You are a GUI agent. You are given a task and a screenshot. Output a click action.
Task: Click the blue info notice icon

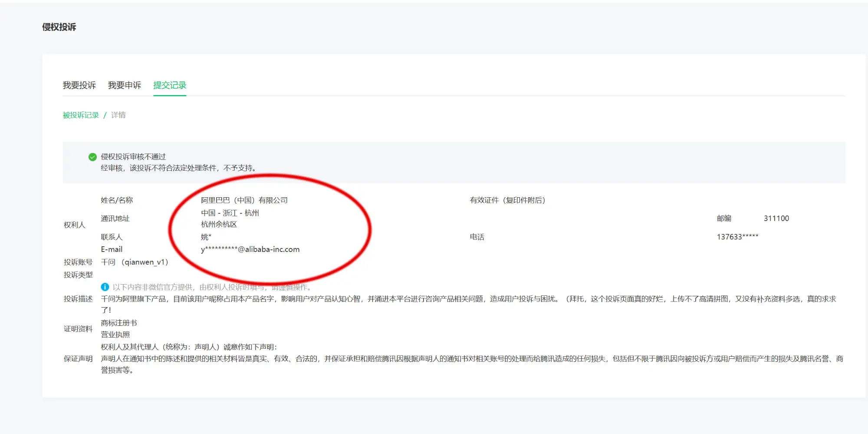[105, 287]
